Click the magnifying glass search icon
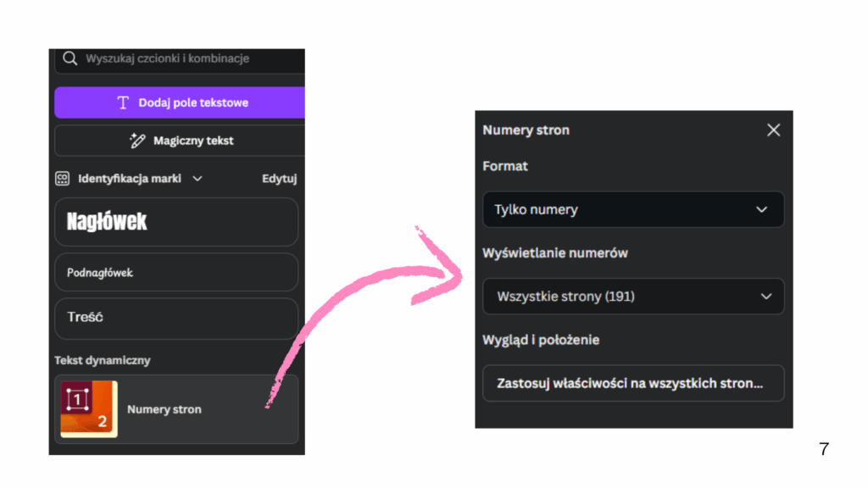The image size is (868, 488). click(x=70, y=59)
